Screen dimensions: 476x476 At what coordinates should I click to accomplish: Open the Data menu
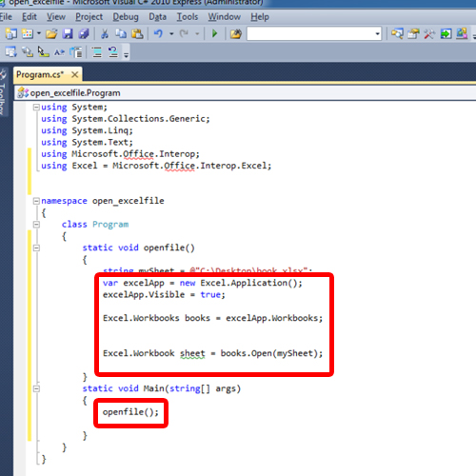click(x=157, y=16)
